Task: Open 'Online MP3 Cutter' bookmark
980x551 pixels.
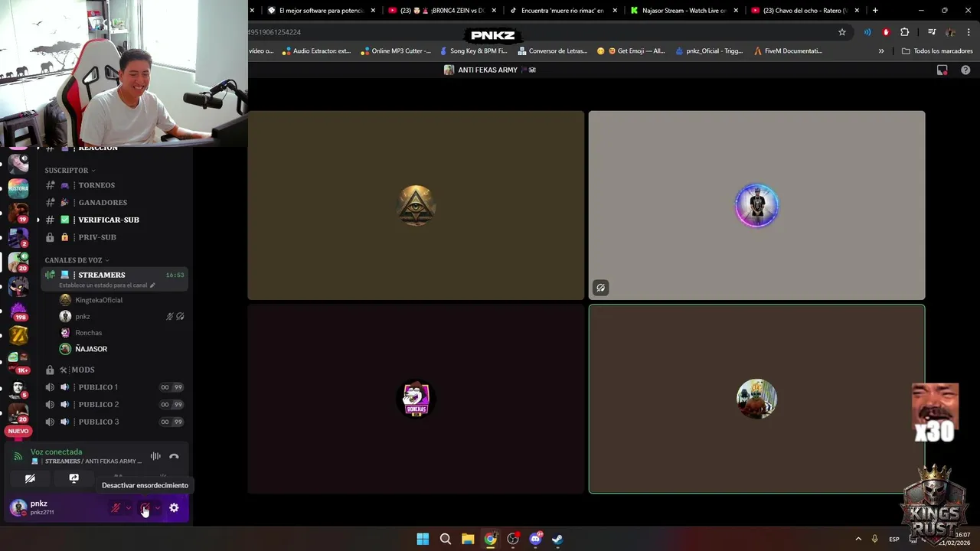Action: point(396,51)
